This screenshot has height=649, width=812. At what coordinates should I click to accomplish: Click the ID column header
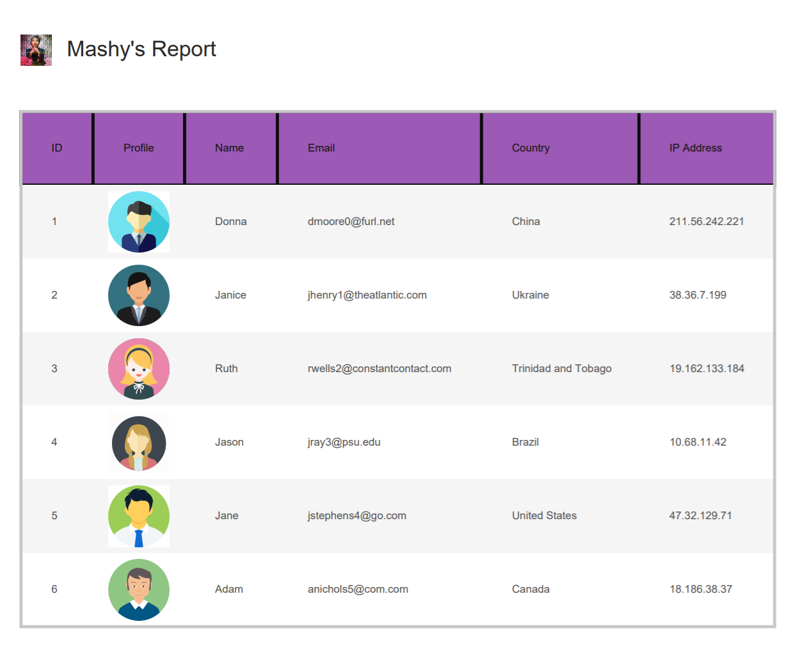pos(57,148)
